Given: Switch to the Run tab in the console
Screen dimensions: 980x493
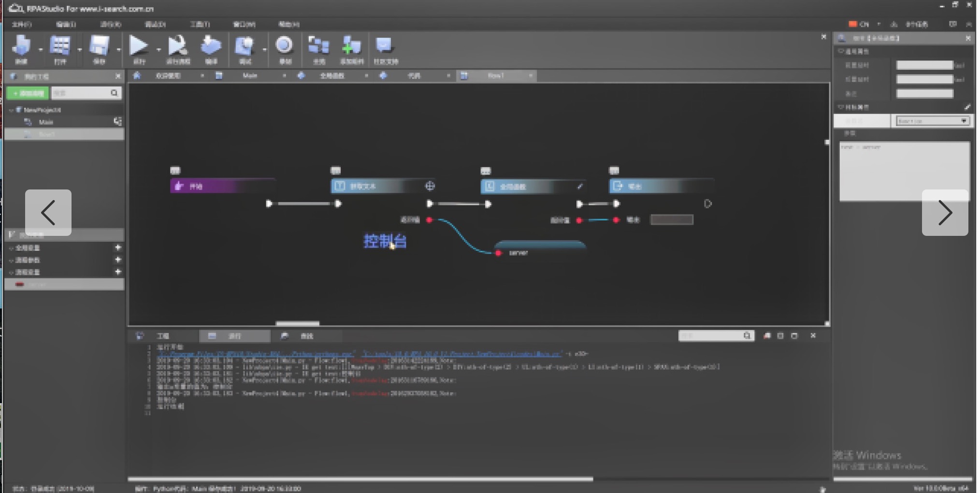Looking at the screenshot, I should pyautogui.click(x=235, y=336).
